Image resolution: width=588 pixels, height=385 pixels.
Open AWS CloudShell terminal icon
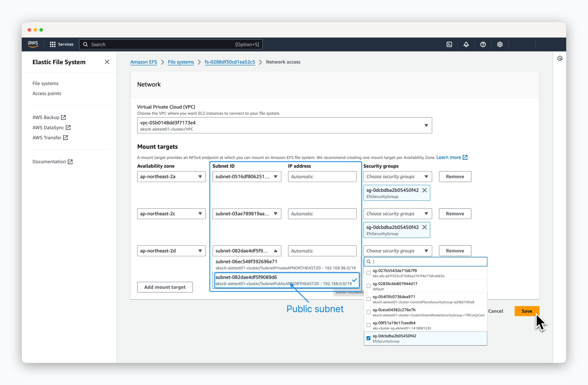(x=449, y=44)
